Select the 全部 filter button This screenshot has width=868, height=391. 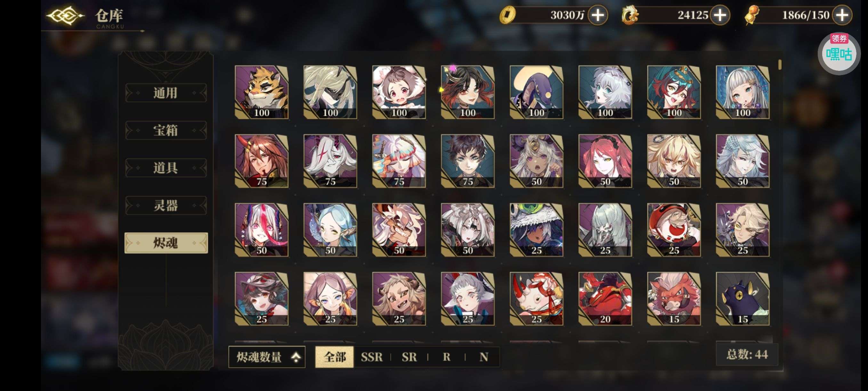[334, 357]
